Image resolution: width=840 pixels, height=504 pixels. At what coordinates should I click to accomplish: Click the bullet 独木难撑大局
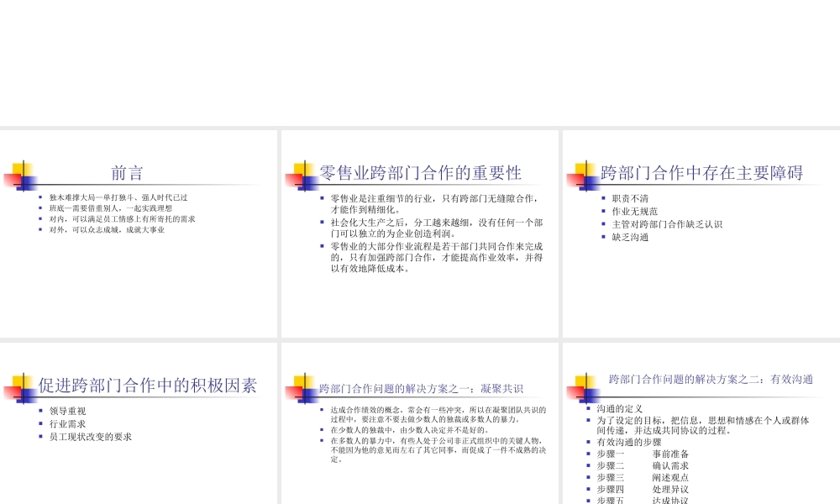point(118,197)
